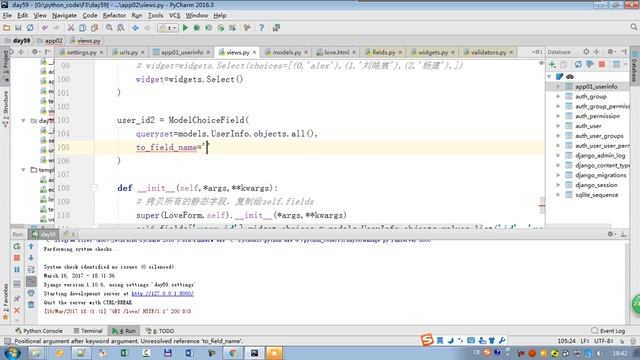The width and height of the screenshot is (640, 360).
Task: Click the Cut scissors icon
Action: coord(71,28)
